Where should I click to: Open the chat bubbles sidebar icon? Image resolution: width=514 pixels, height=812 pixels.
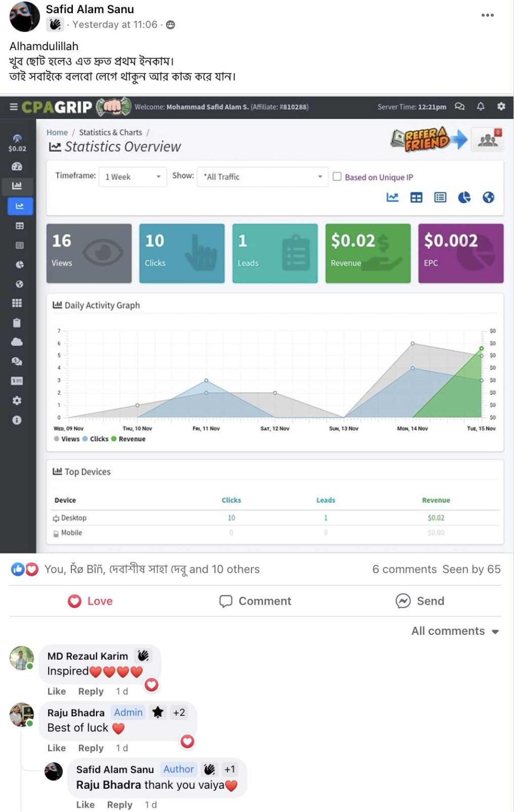pos(17,361)
